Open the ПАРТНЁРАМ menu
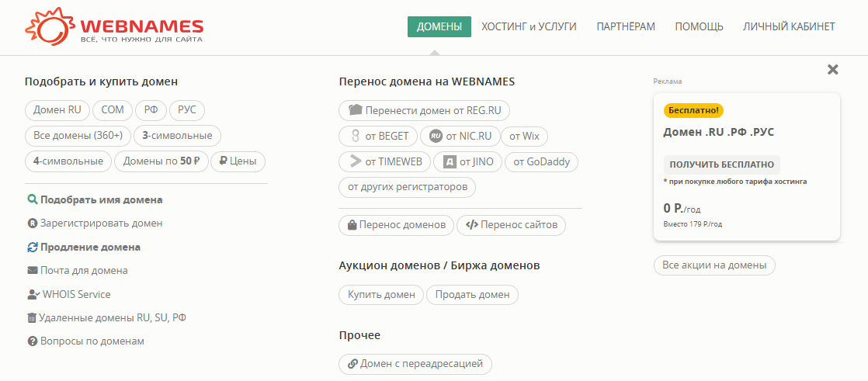 (626, 26)
